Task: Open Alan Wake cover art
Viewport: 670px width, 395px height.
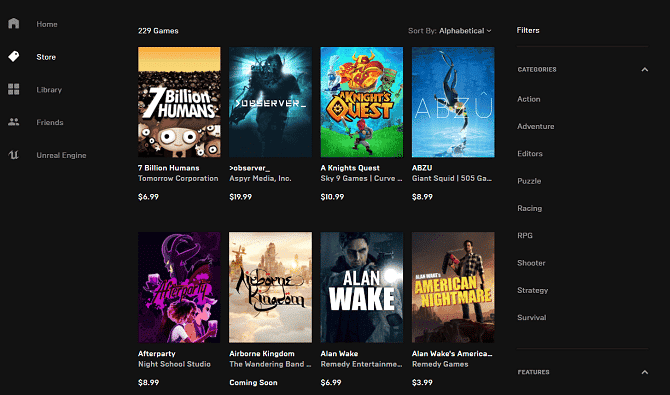Action: [362, 287]
